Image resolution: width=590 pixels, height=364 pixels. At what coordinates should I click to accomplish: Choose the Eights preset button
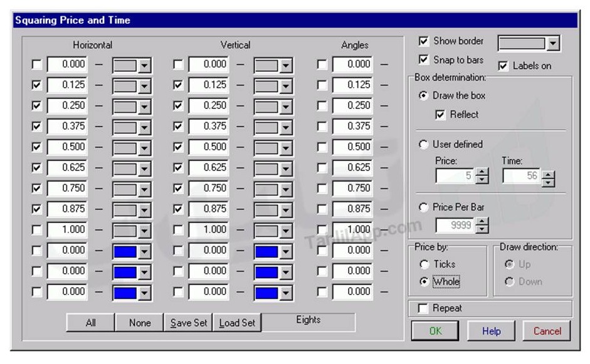tap(308, 322)
